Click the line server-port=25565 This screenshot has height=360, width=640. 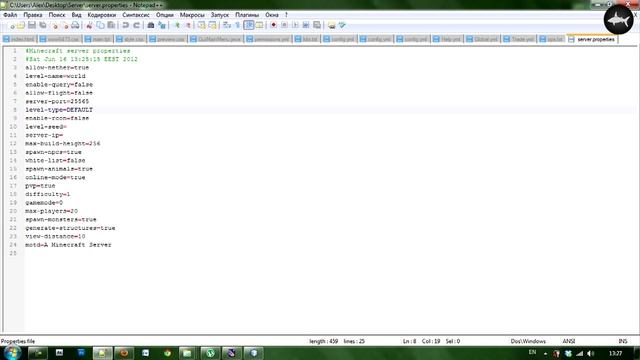(x=57, y=101)
